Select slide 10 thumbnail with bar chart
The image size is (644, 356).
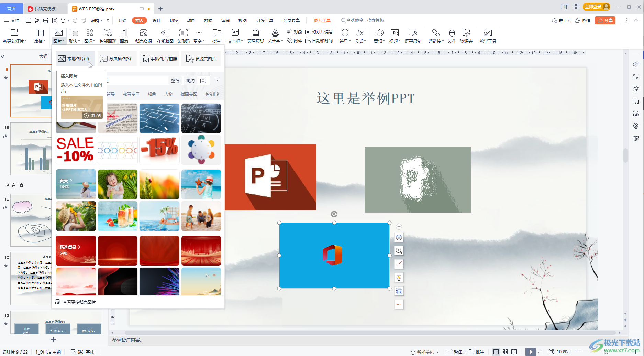(31, 149)
